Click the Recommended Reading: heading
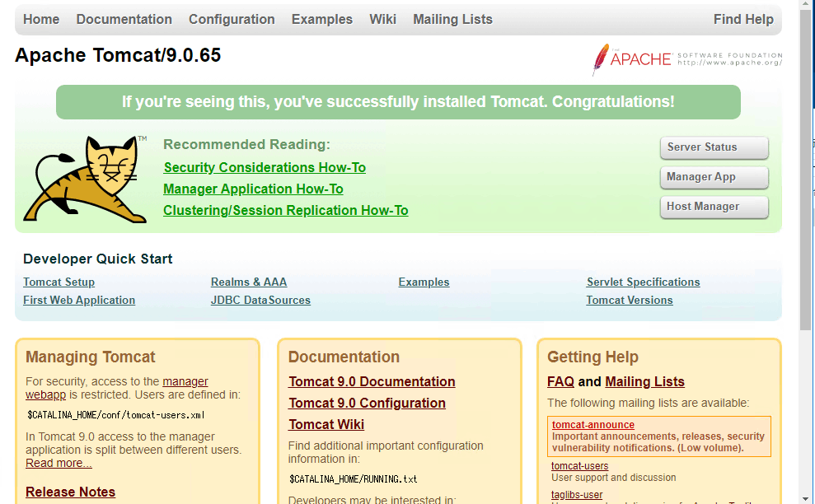This screenshot has width=815, height=504. (247, 144)
